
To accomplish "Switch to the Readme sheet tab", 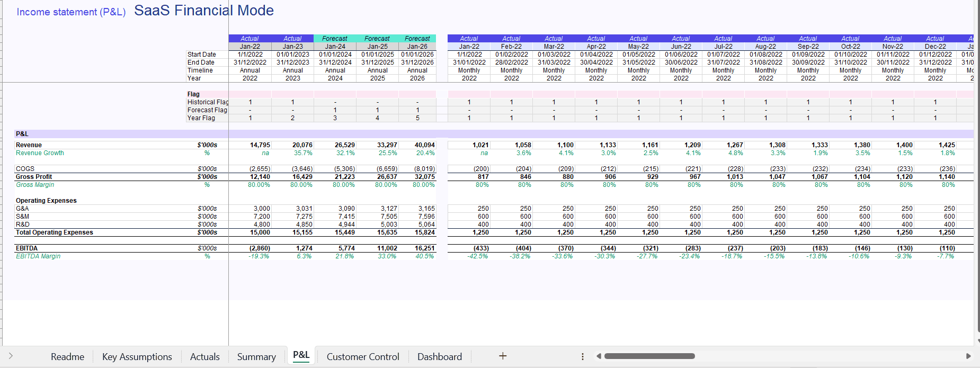I will click(67, 357).
